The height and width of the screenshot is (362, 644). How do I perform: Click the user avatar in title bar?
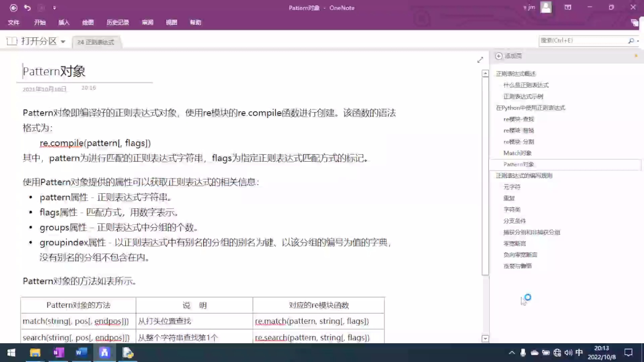546,7
